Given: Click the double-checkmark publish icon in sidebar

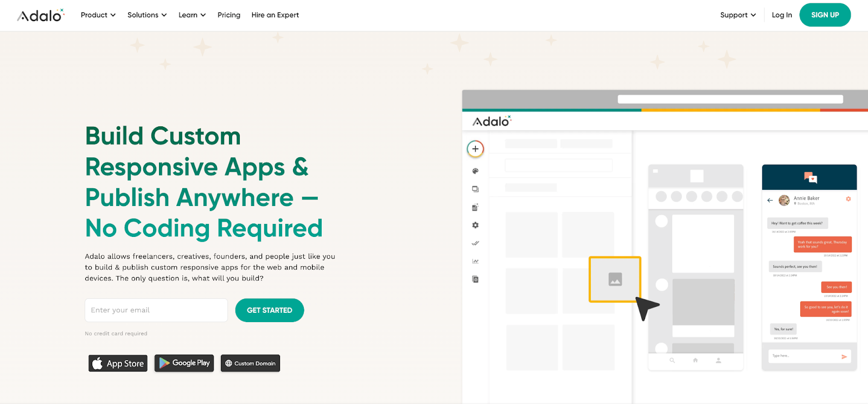Looking at the screenshot, I should click(475, 243).
